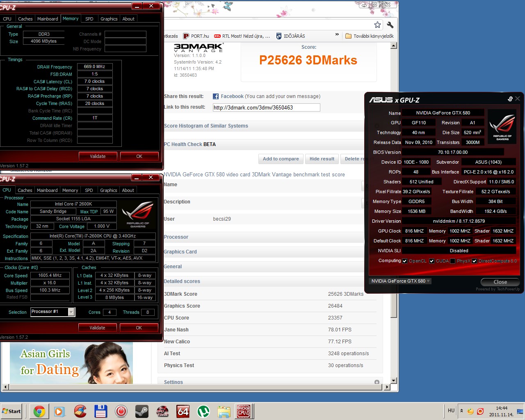Image resolution: width=525 pixels, height=420 pixels.
Task: Show hidden tray icons arrow
Action: click(461, 411)
